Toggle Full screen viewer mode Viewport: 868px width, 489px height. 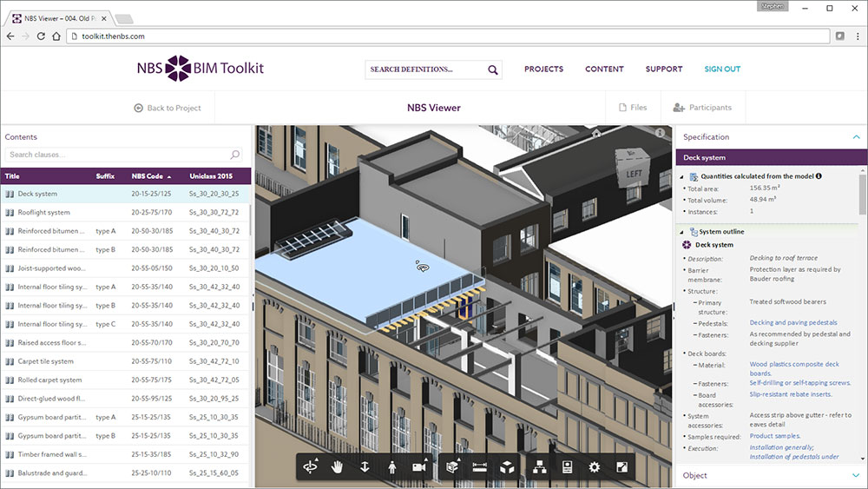[622, 466]
